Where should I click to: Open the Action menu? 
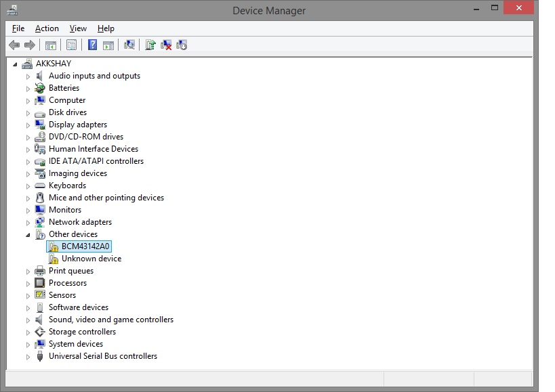[x=47, y=28]
